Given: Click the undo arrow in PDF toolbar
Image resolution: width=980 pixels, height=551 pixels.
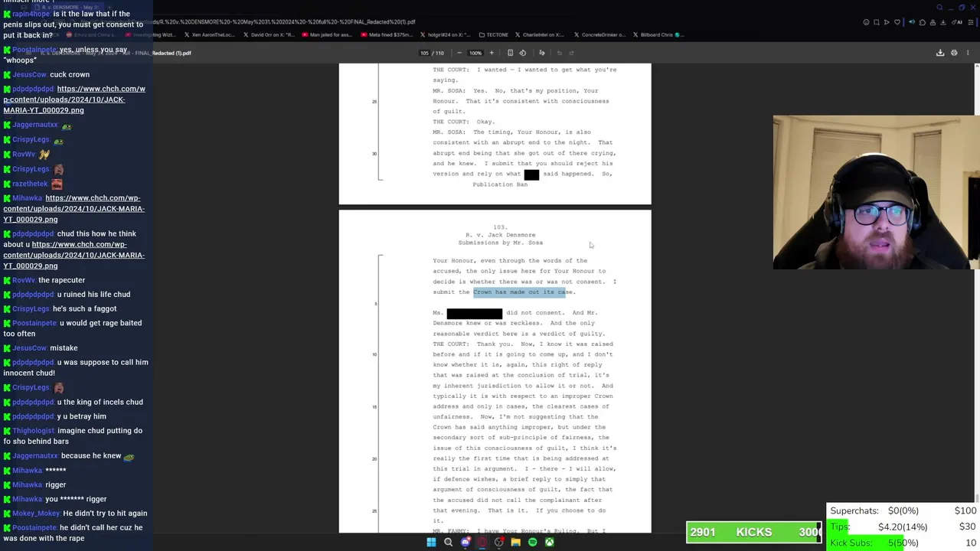Looking at the screenshot, I should [560, 53].
